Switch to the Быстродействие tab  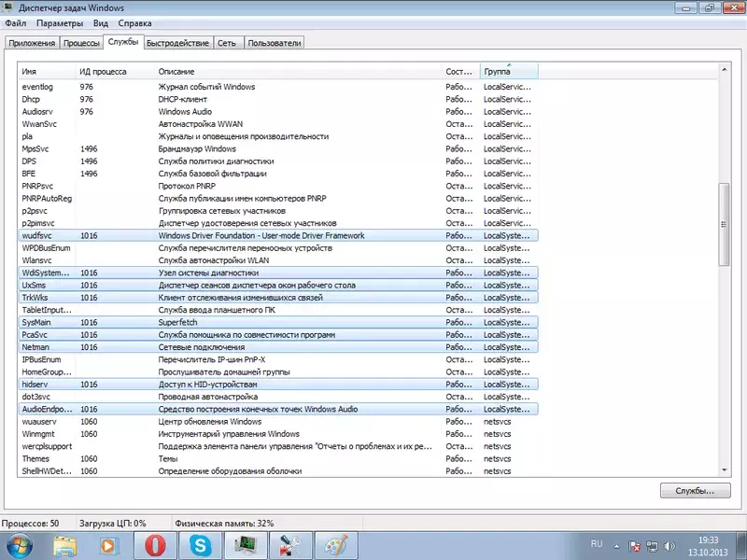point(177,43)
